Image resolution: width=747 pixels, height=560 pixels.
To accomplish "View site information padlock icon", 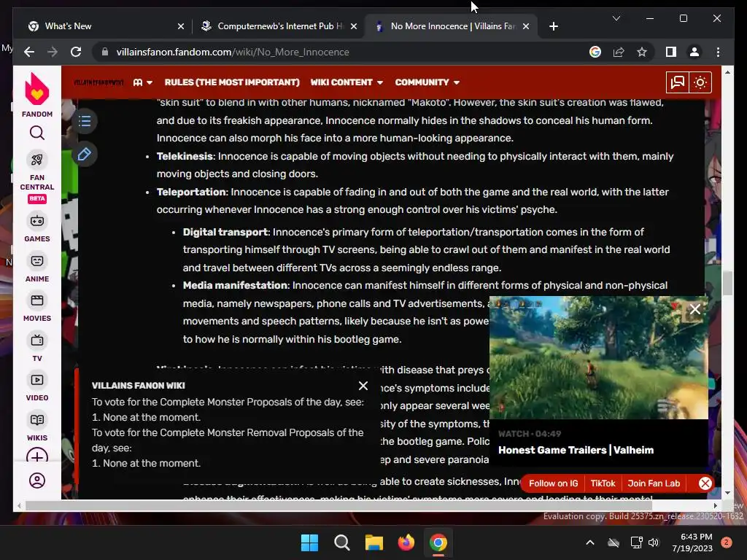I will [105, 52].
